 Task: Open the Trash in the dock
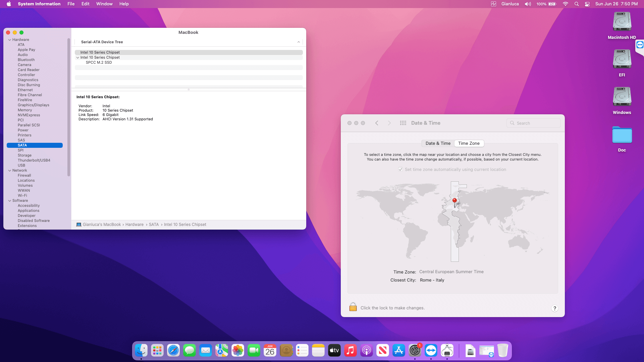coord(503,351)
